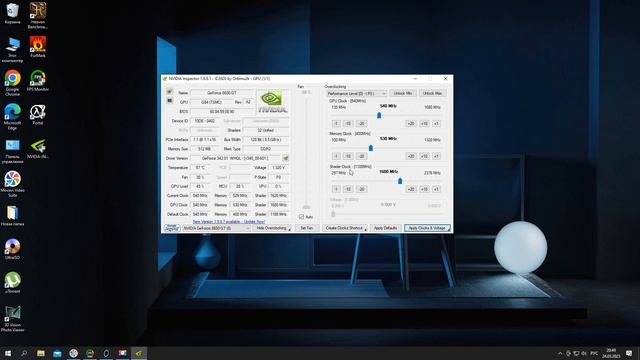Click Apply Defaults button
The image size is (640, 360).
pyautogui.click(x=386, y=228)
